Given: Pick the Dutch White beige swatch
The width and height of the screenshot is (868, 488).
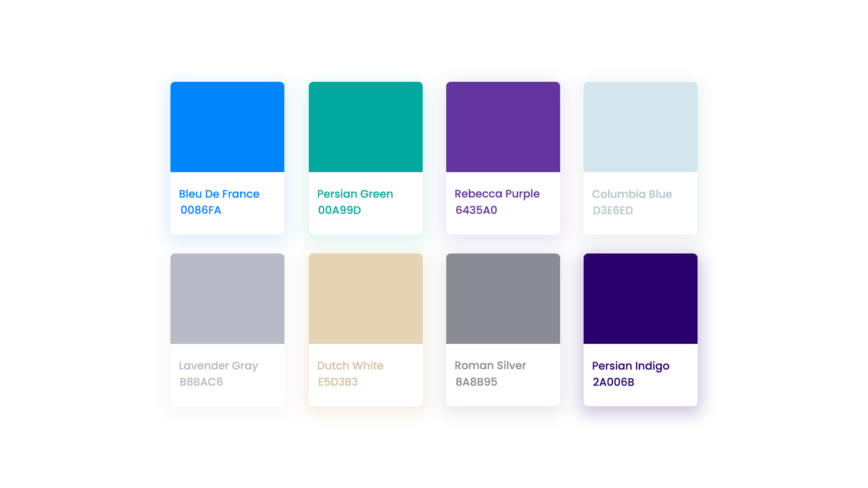Looking at the screenshot, I should click(x=366, y=299).
